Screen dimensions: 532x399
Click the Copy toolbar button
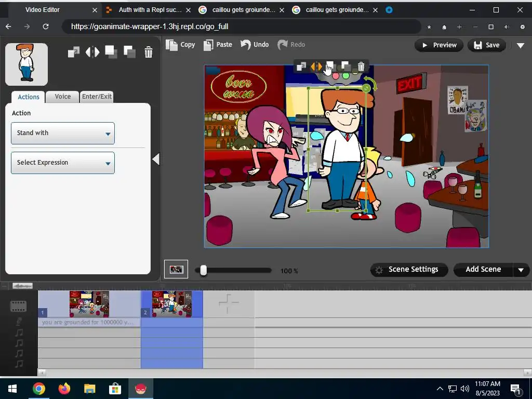point(180,45)
